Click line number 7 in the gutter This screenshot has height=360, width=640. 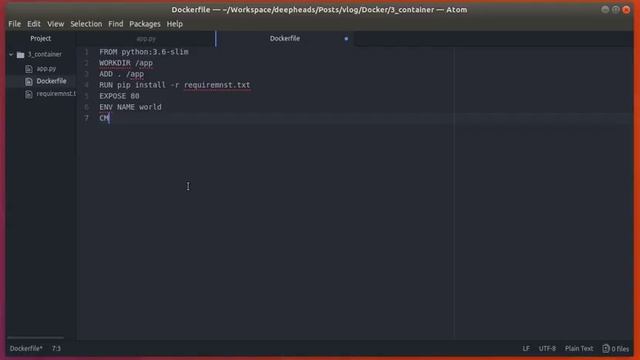click(x=86, y=118)
